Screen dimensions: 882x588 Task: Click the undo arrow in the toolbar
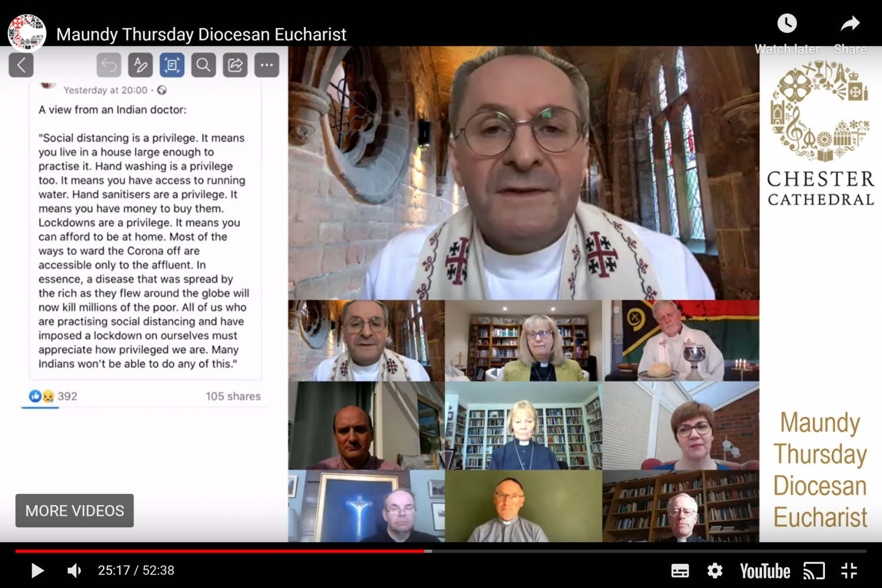[109, 65]
